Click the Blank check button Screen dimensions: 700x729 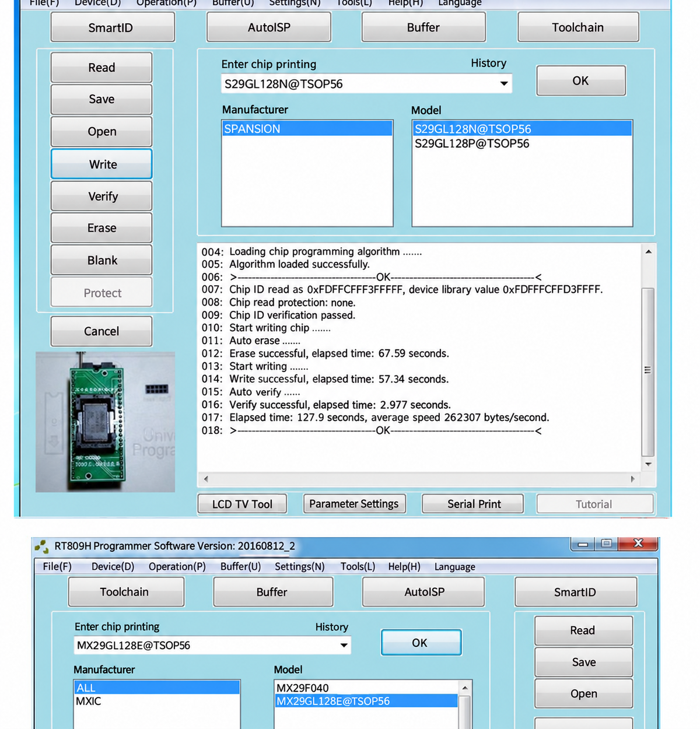click(x=101, y=260)
